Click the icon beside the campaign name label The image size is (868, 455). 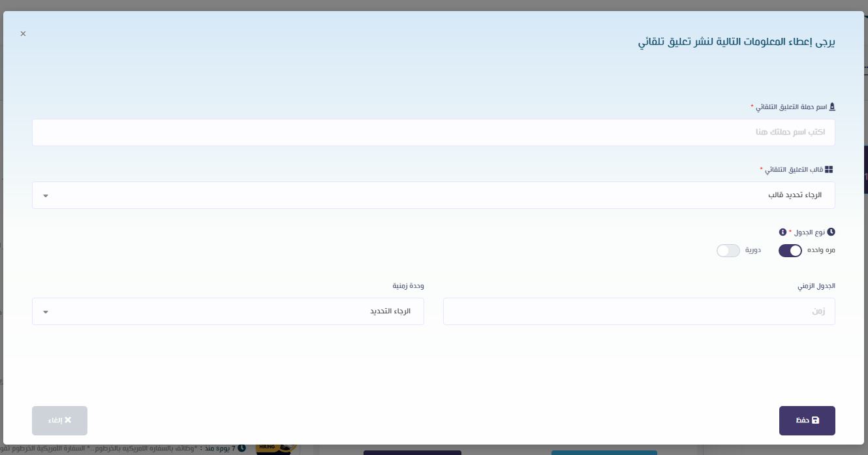(831, 106)
